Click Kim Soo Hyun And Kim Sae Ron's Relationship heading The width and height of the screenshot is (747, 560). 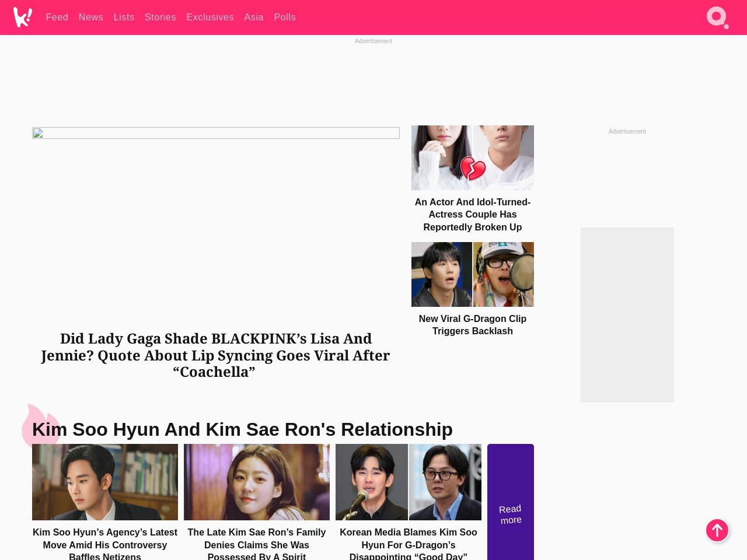pos(242,429)
